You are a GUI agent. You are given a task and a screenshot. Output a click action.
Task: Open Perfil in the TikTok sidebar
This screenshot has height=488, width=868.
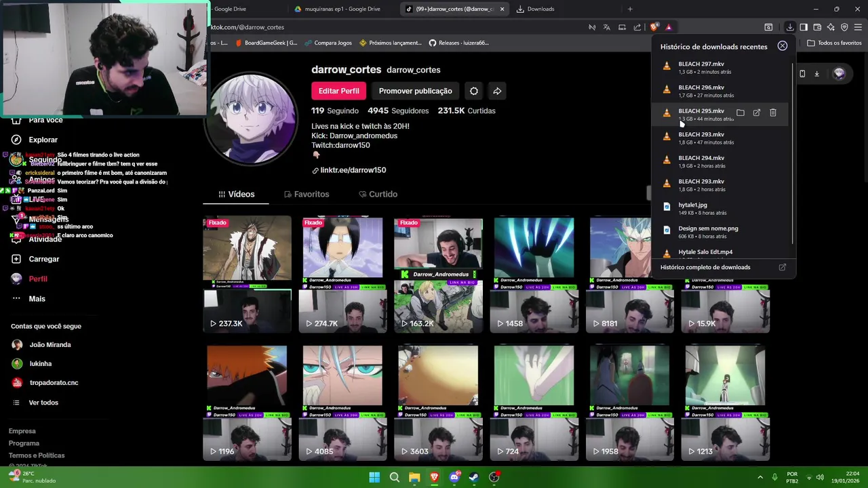29,279
